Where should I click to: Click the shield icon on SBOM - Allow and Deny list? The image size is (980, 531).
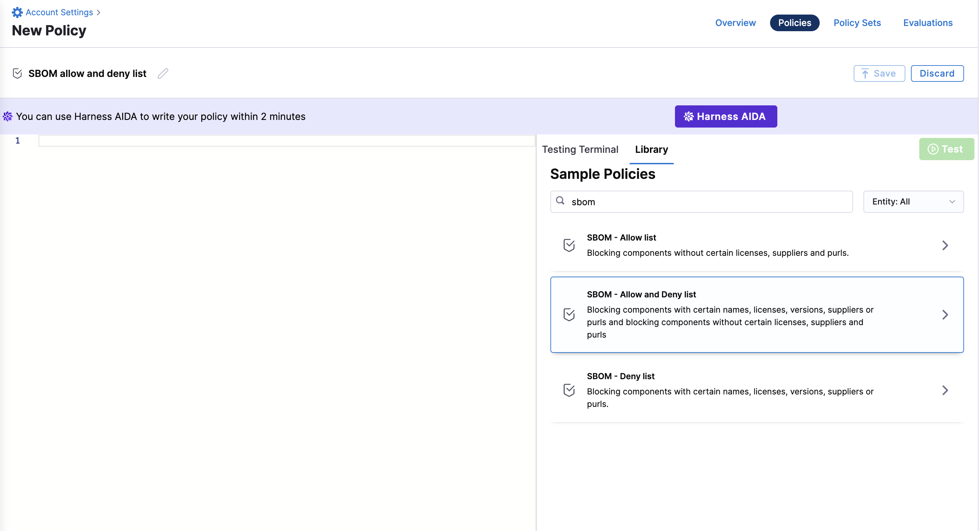click(x=568, y=314)
